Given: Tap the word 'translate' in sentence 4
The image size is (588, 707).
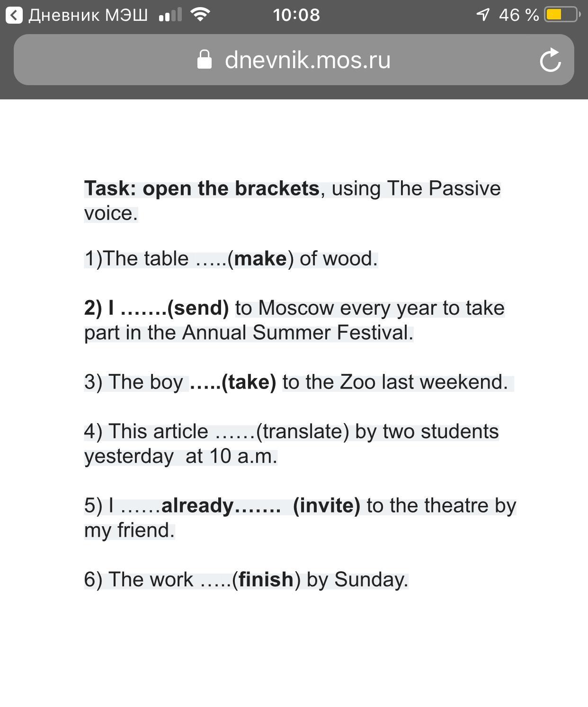Looking at the screenshot, I should (303, 432).
